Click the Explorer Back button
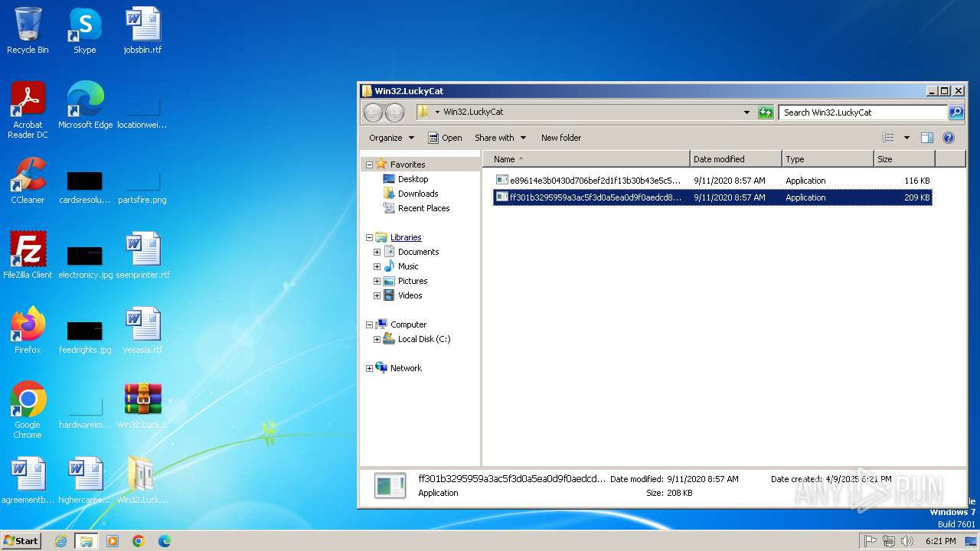 (x=373, y=112)
